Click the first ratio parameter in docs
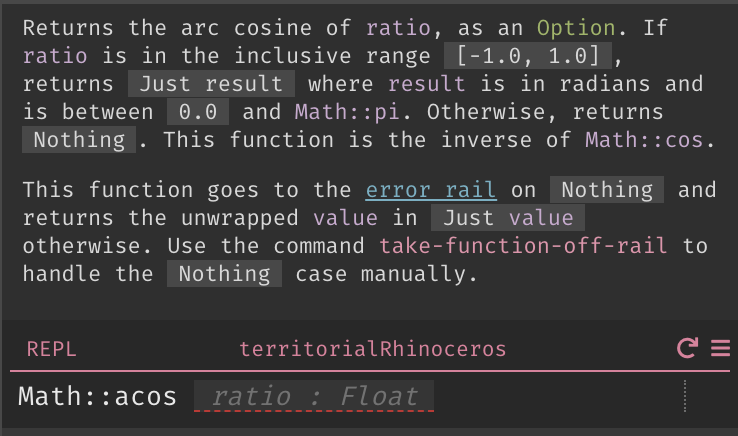 398,28
